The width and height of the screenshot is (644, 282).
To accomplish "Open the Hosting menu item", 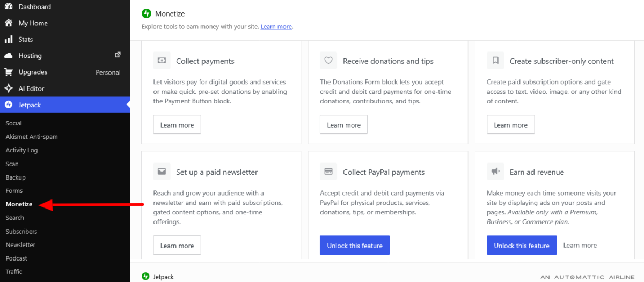I will 65,56.
